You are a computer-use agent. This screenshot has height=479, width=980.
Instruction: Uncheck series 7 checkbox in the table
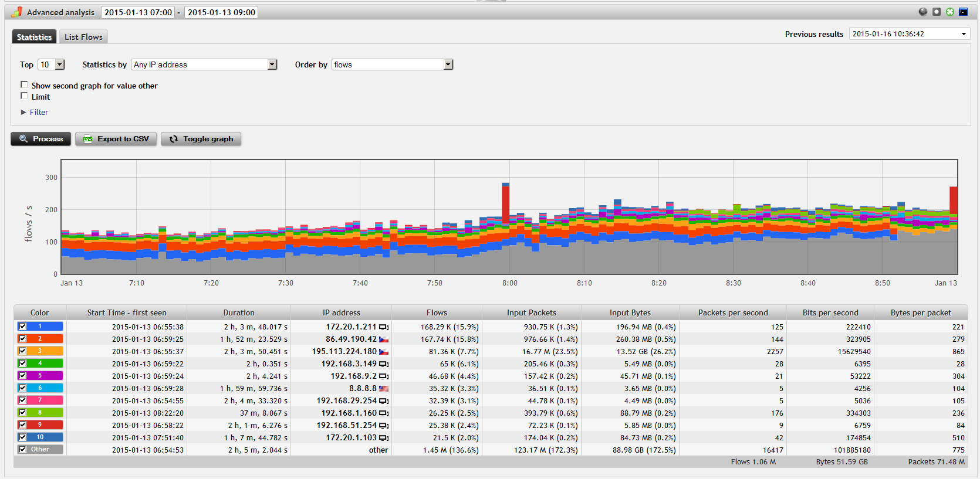pos(22,400)
